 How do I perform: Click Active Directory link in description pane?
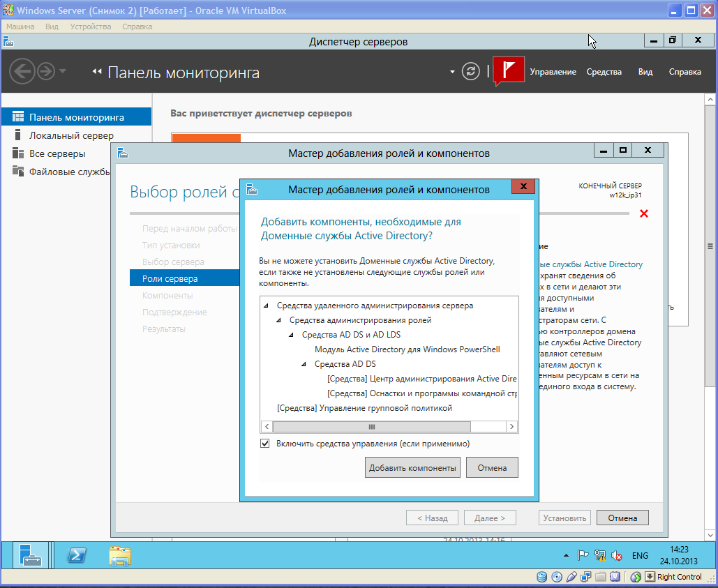(591, 264)
